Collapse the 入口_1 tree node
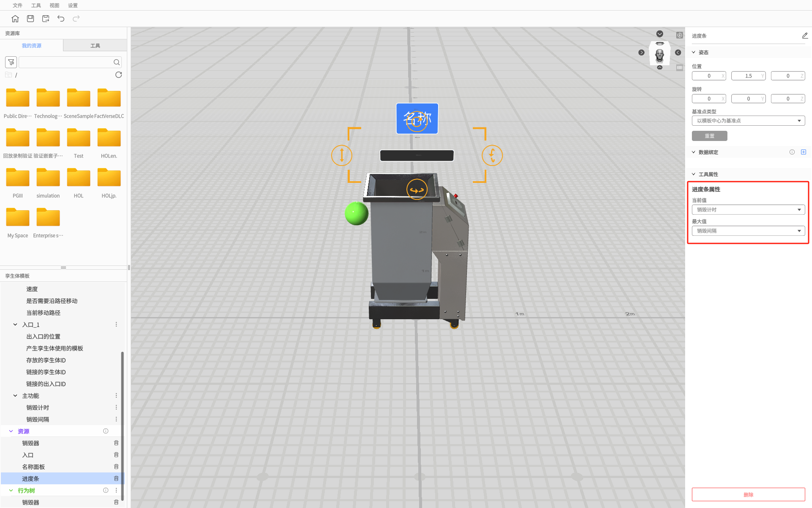Viewport: 812px width, 508px height. pyautogui.click(x=15, y=325)
